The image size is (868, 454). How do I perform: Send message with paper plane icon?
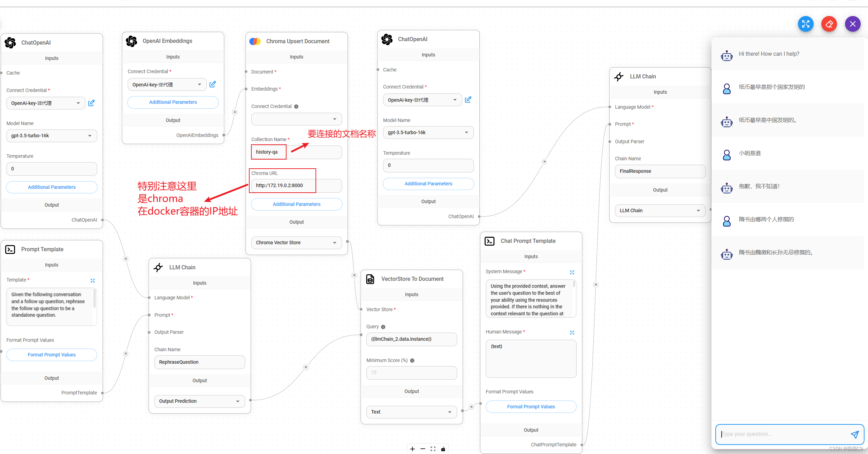point(854,434)
